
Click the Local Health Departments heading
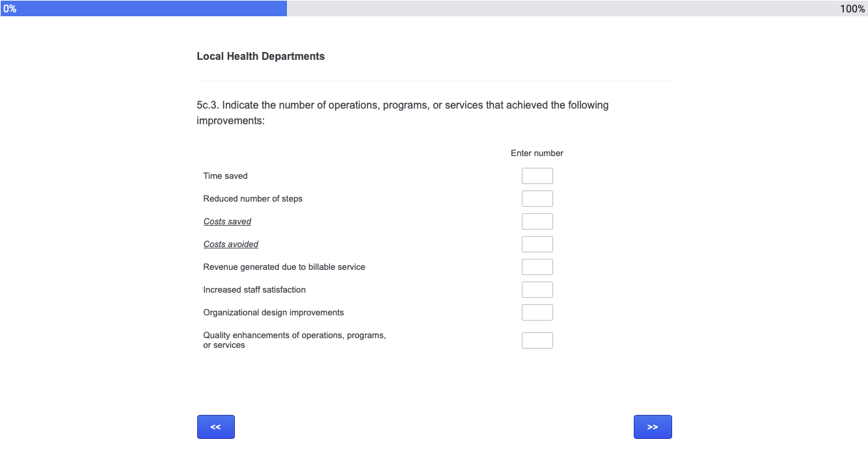click(x=261, y=57)
